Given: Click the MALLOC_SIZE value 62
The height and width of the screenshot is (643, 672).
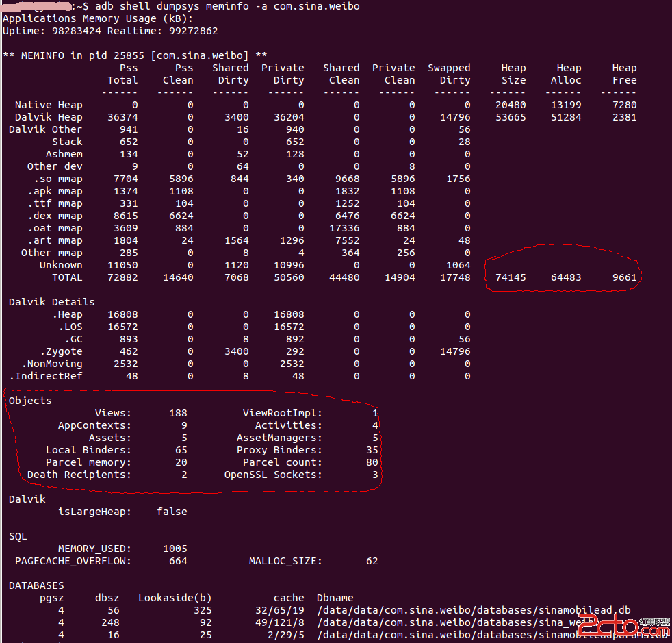Looking at the screenshot, I should [372, 562].
